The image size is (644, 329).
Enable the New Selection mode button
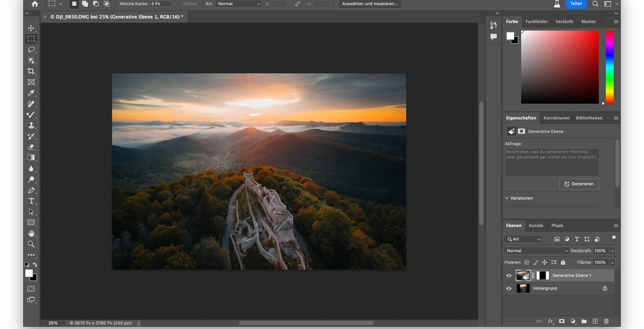(74, 4)
